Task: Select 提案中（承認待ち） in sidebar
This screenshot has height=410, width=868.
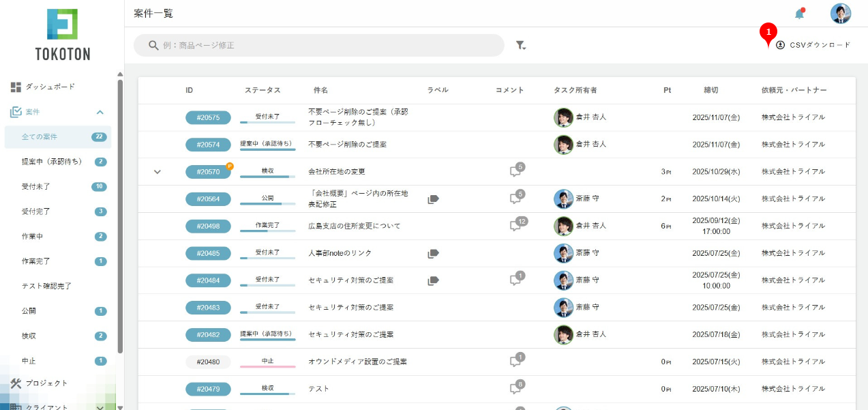Action: coord(52,162)
